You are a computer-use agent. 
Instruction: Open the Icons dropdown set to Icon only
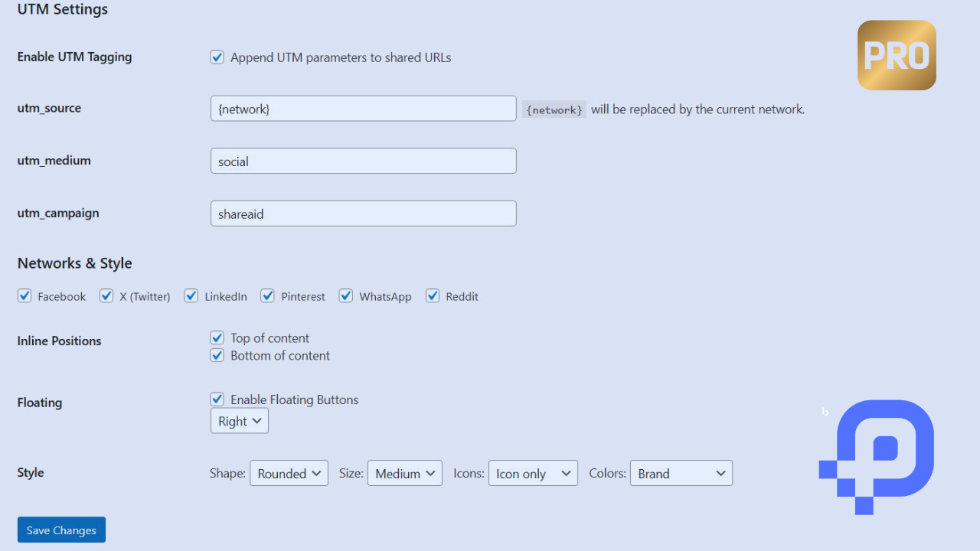(x=533, y=473)
